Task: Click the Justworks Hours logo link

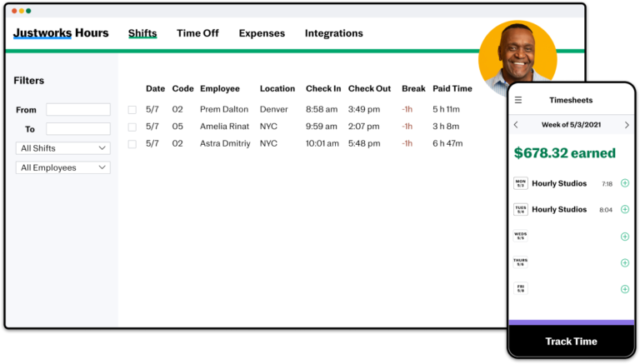Action: [61, 33]
